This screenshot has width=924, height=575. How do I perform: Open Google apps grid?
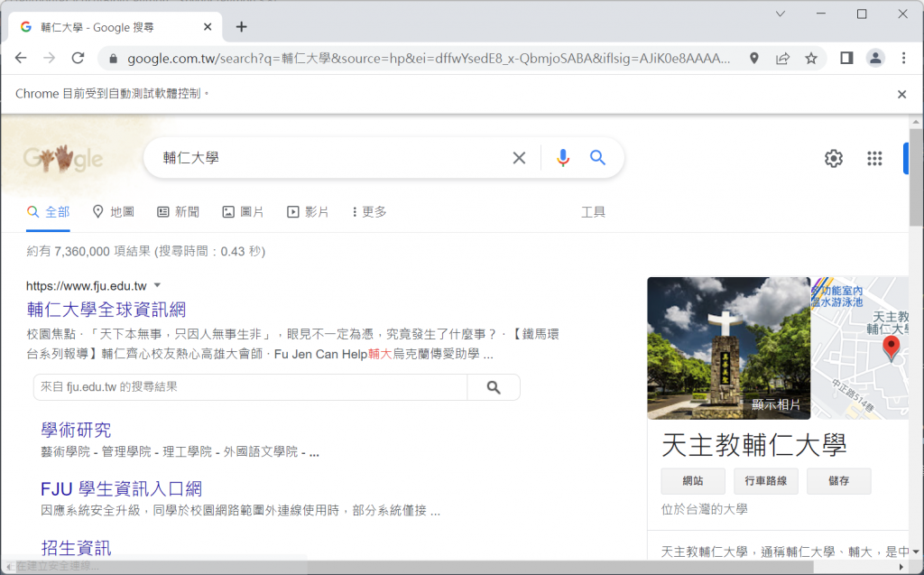(x=874, y=158)
